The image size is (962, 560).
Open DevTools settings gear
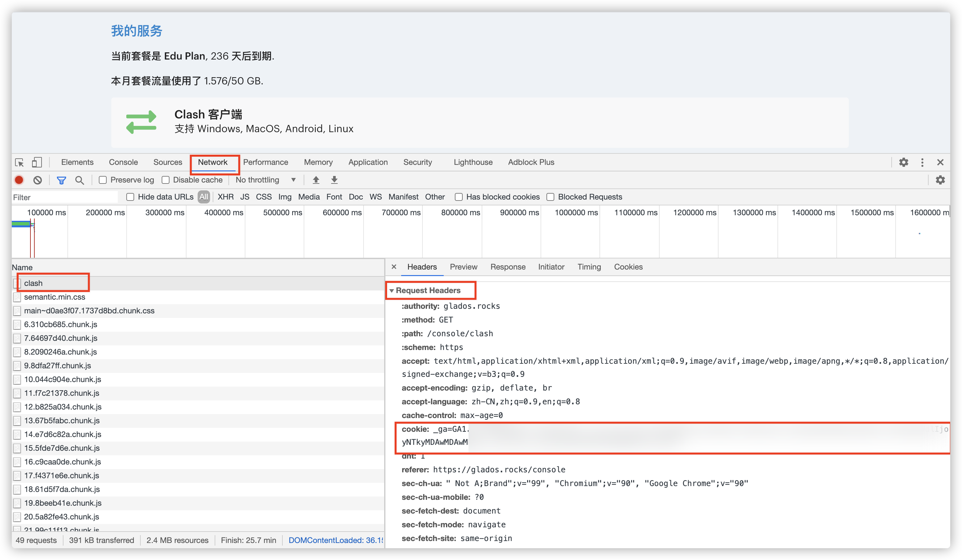pyautogui.click(x=903, y=162)
